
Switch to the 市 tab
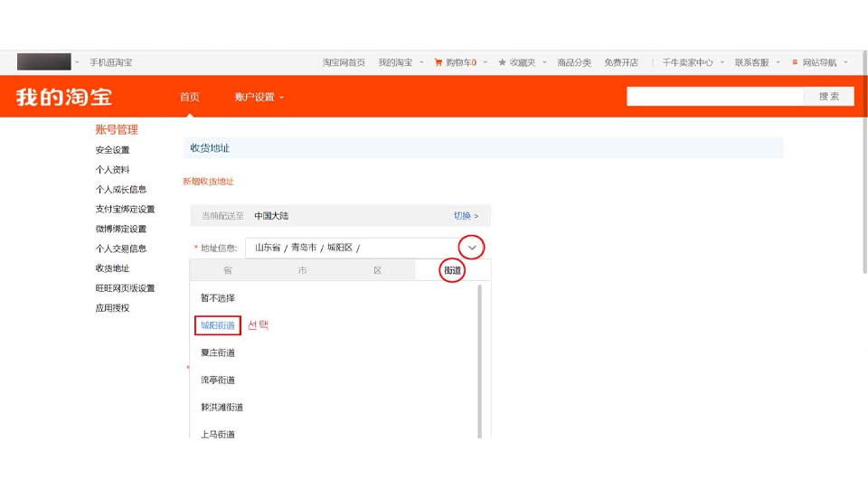click(x=302, y=270)
